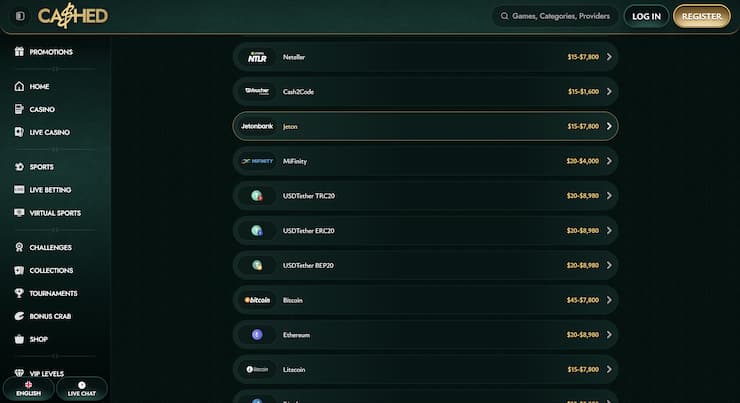Click the VIP Levels diamond icon

19,373
